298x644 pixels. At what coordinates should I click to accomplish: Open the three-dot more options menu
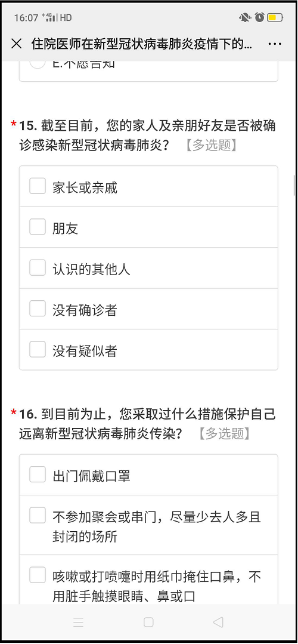pyautogui.click(x=275, y=44)
